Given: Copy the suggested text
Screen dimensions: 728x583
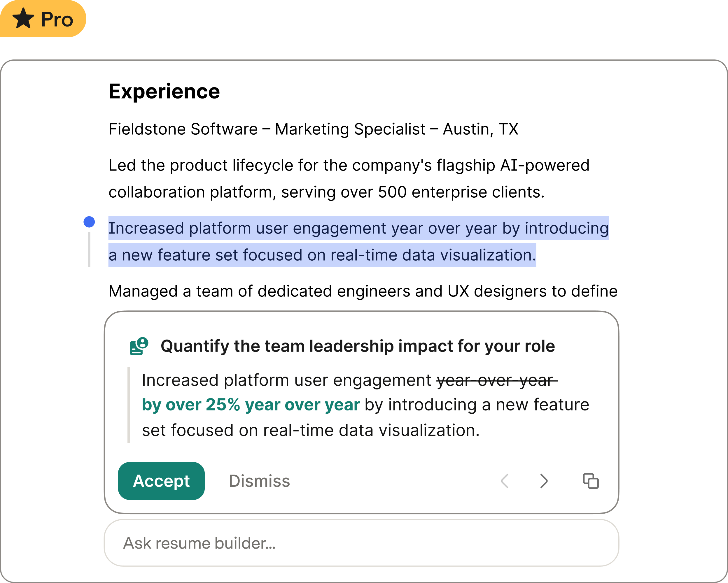Looking at the screenshot, I should tap(591, 481).
